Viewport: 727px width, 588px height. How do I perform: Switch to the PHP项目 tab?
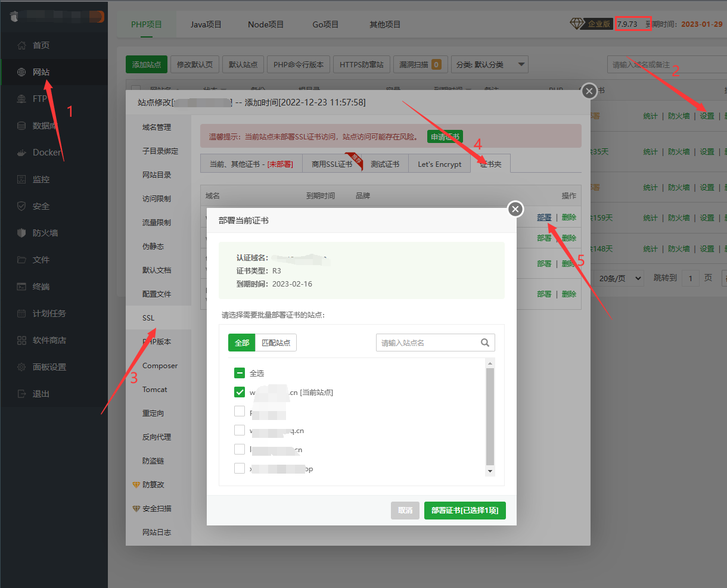[x=147, y=24]
